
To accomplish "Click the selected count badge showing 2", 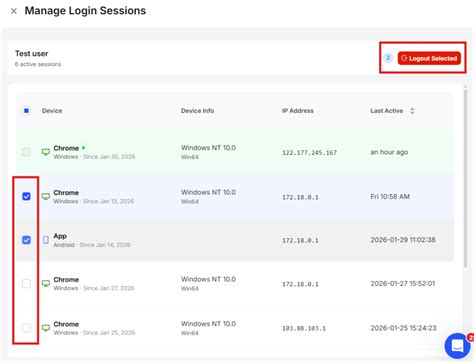I will tap(388, 58).
